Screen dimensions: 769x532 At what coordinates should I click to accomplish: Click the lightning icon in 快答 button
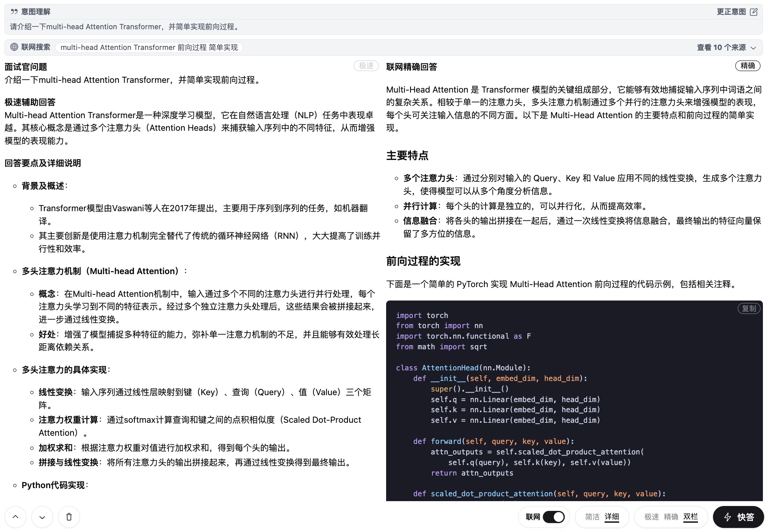[x=728, y=517]
